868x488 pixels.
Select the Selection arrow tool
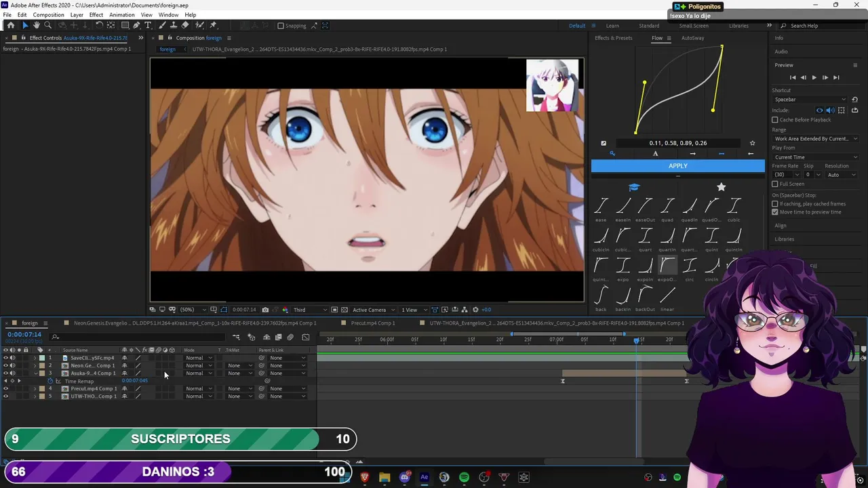click(x=25, y=25)
